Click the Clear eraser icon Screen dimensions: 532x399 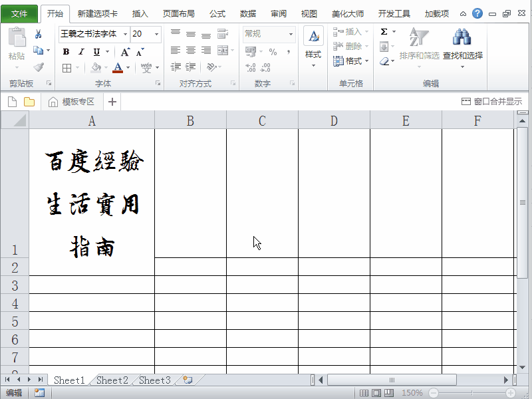[384, 61]
